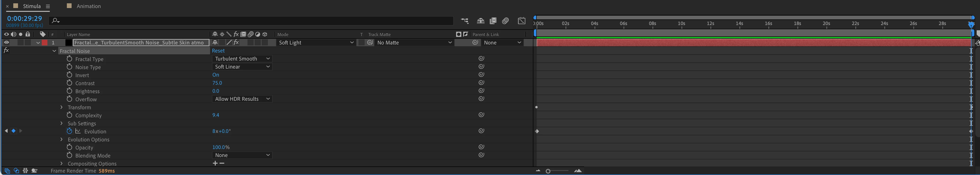Expand the Transform property group
This screenshot has height=175, width=980.
tap(61, 107)
